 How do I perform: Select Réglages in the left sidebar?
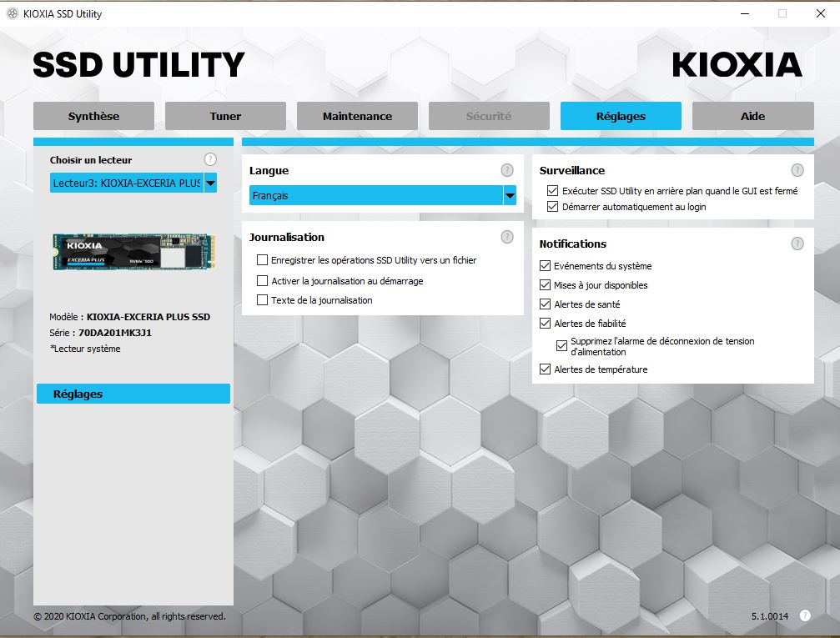point(133,394)
